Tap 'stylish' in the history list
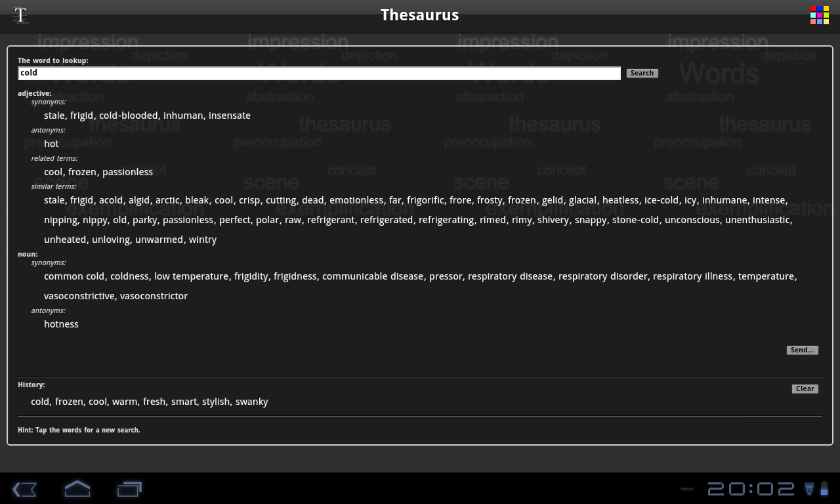Screen dimensions: 840x504 (216, 402)
